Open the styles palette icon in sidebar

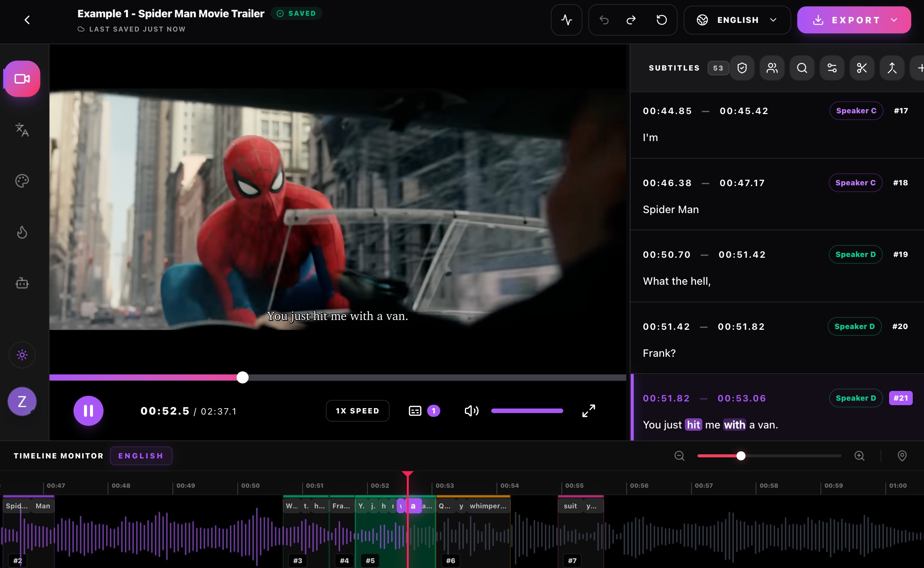(x=22, y=181)
